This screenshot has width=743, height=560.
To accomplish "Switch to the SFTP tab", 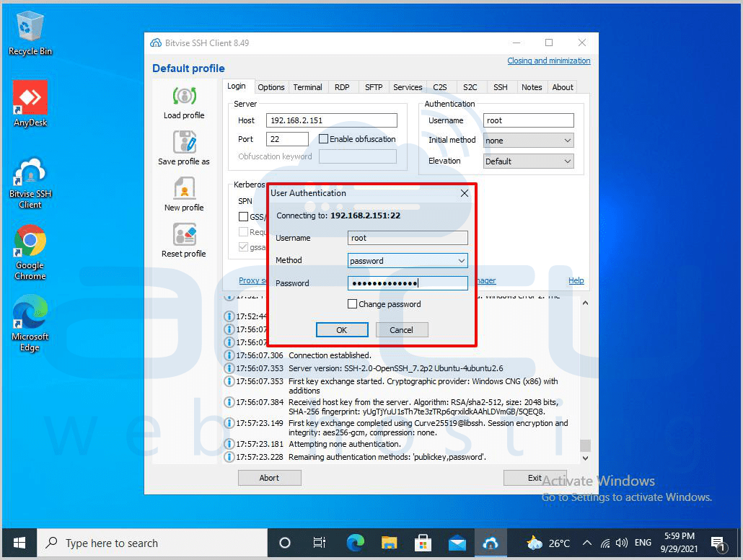I will pyautogui.click(x=374, y=87).
